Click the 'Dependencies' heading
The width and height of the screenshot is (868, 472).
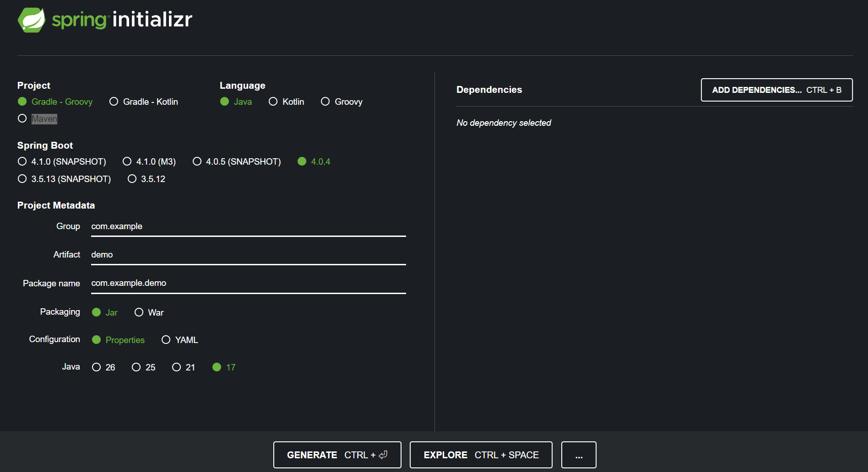(x=489, y=90)
